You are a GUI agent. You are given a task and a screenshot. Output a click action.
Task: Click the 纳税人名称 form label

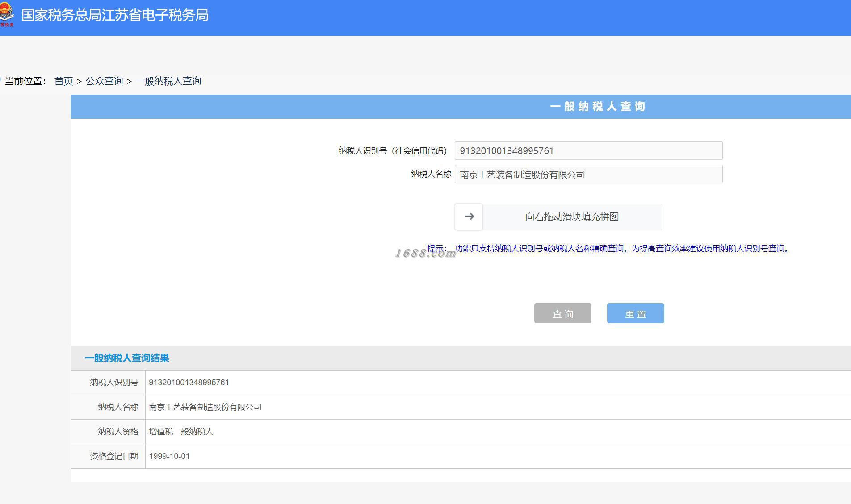click(x=431, y=174)
